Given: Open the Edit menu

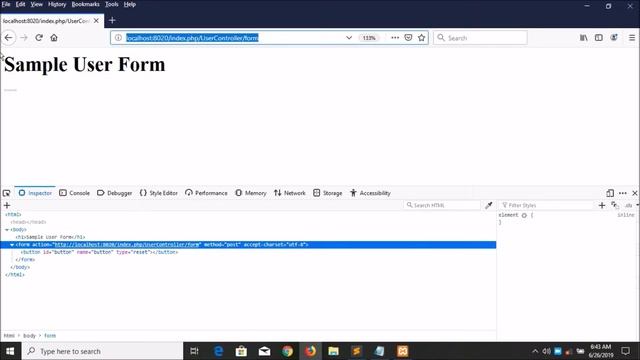Looking at the screenshot, I should click(x=20, y=4).
